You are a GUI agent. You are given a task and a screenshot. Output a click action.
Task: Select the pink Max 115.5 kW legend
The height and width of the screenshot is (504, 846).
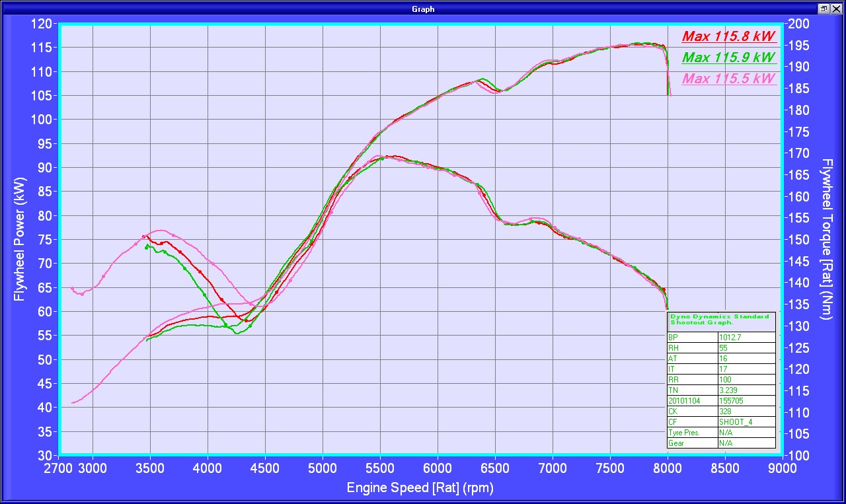pyautogui.click(x=728, y=79)
